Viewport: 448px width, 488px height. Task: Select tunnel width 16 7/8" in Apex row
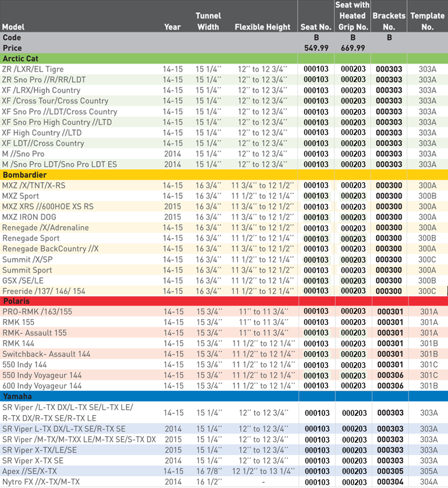pyautogui.click(x=209, y=471)
